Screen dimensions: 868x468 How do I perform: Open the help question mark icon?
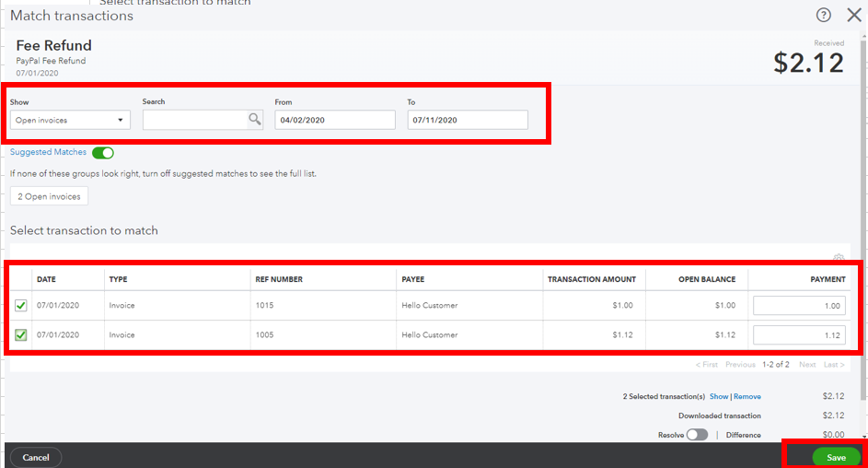coord(823,16)
